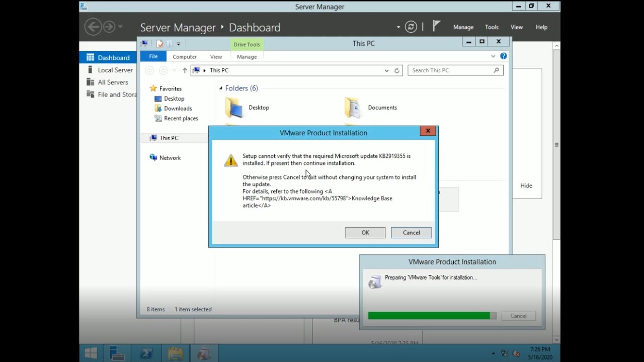
Task: Open the Computer ribbon tab in This PC
Action: 185,57
